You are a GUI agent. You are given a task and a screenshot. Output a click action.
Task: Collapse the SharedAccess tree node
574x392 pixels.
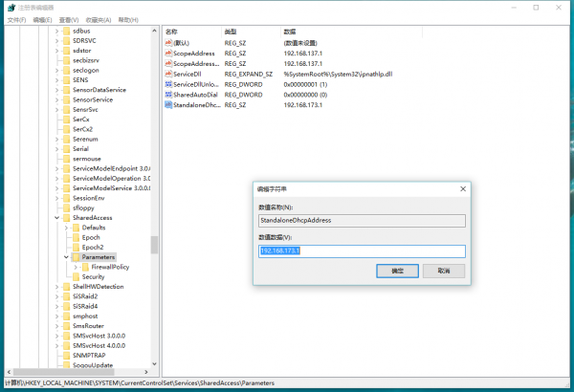[x=56, y=218]
